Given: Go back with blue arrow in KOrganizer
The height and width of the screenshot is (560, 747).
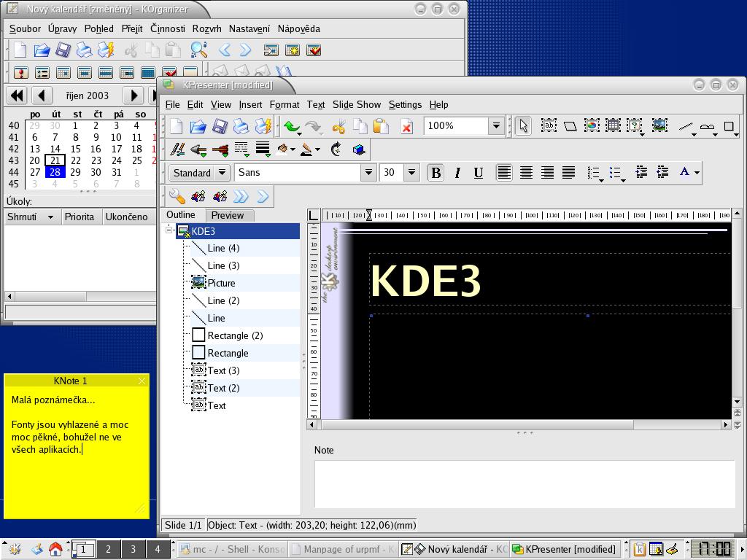Looking at the screenshot, I should tap(225, 50).
